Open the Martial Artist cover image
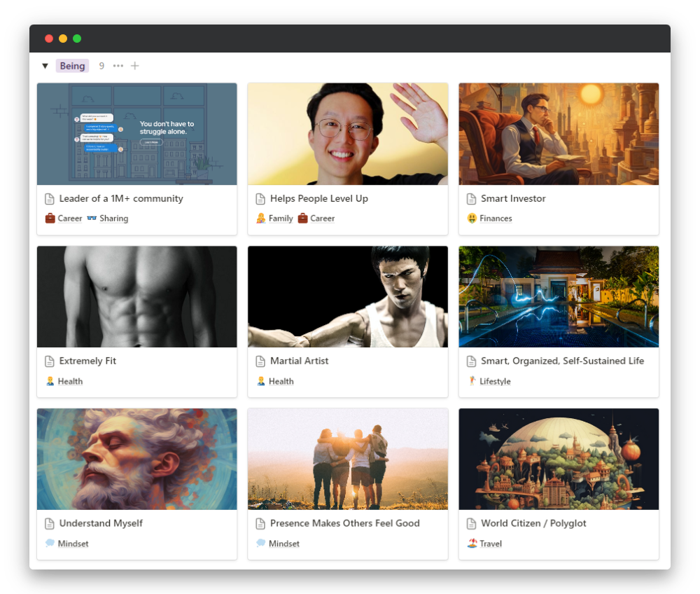Image resolution: width=700 pixels, height=594 pixels. pos(347,297)
